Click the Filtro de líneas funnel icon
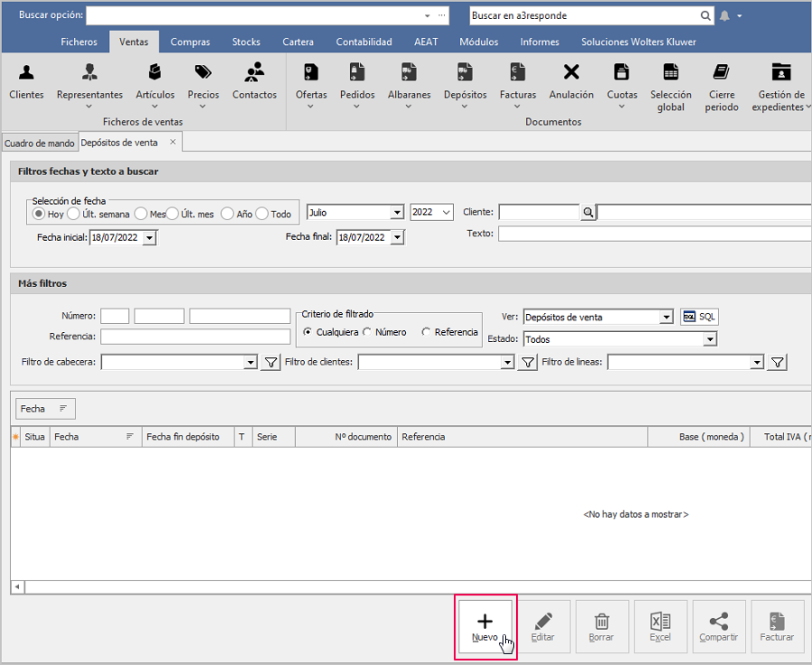 pyautogui.click(x=778, y=362)
